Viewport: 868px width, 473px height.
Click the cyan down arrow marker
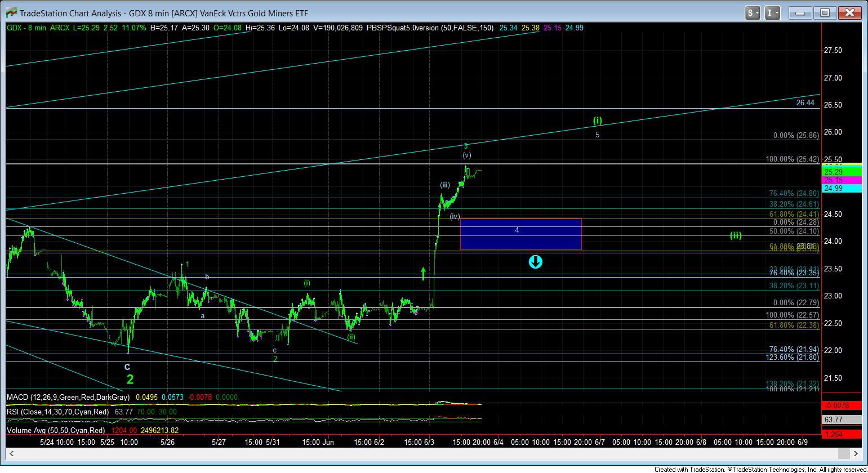click(x=535, y=261)
